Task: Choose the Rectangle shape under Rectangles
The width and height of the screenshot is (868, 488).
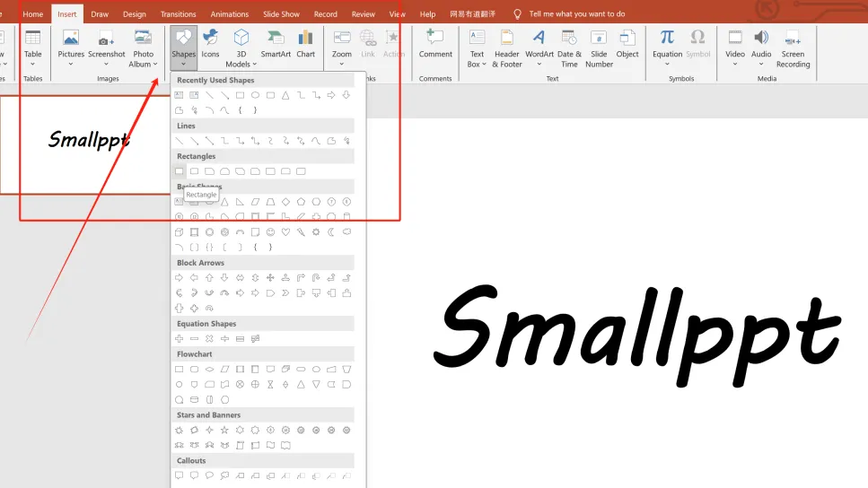Action: click(x=179, y=171)
